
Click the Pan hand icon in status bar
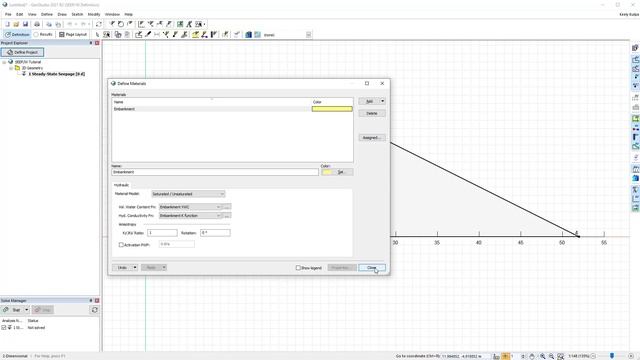(532, 356)
